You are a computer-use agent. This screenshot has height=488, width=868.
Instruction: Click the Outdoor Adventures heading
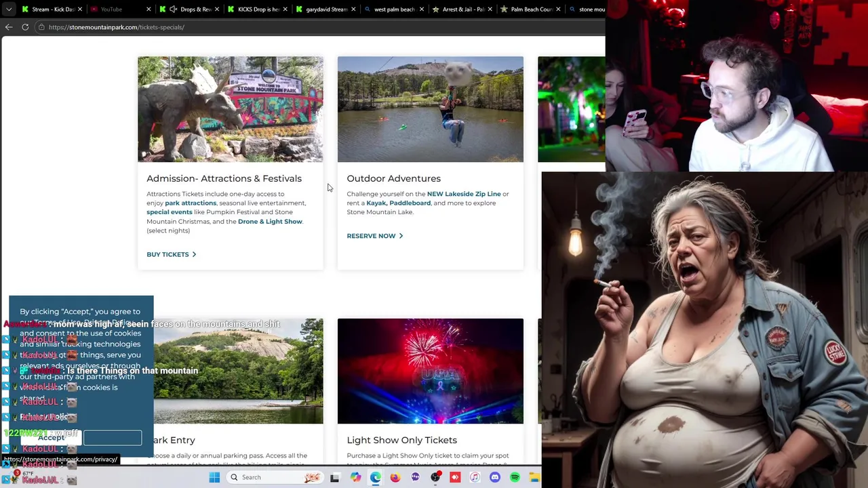click(393, 178)
